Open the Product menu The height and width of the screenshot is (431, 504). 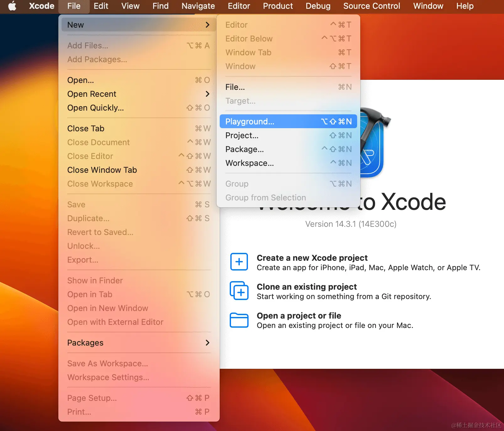pyautogui.click(x=278, y=6)
